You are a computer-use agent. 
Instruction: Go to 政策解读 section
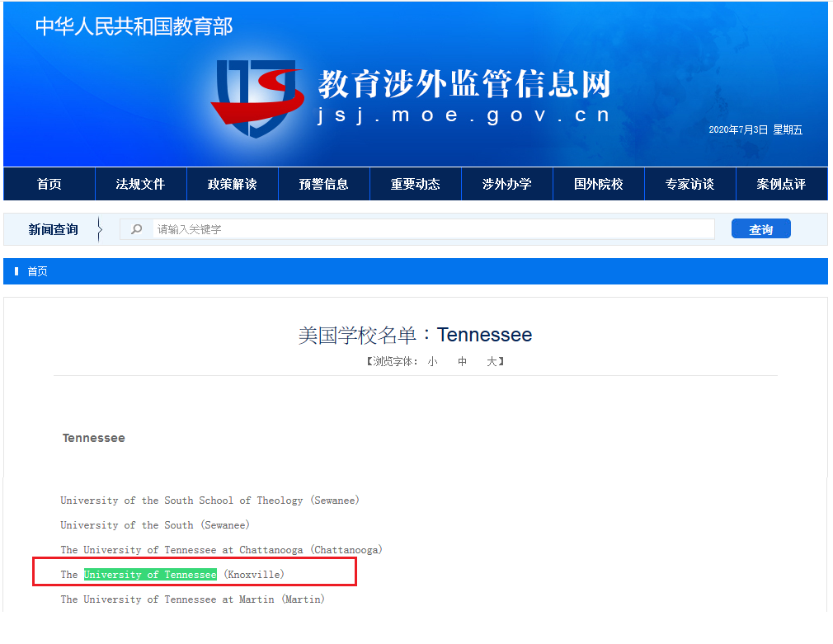click(x=232, y=184)
